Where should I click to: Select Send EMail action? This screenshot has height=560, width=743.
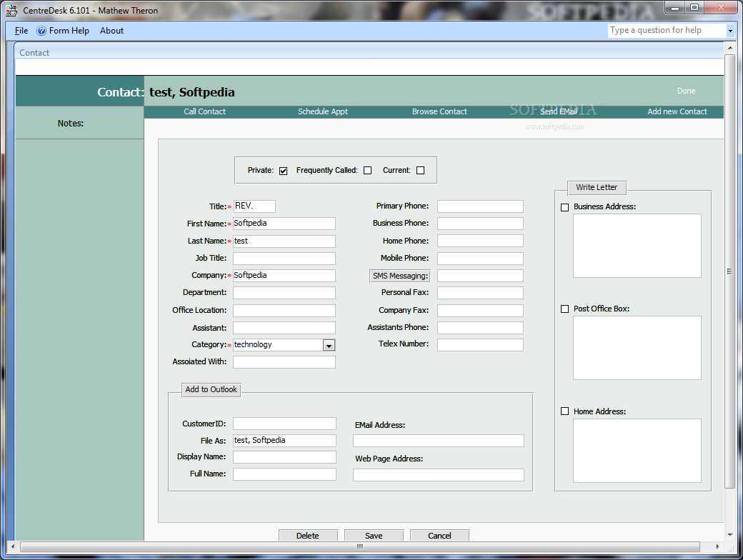[559, 112]
